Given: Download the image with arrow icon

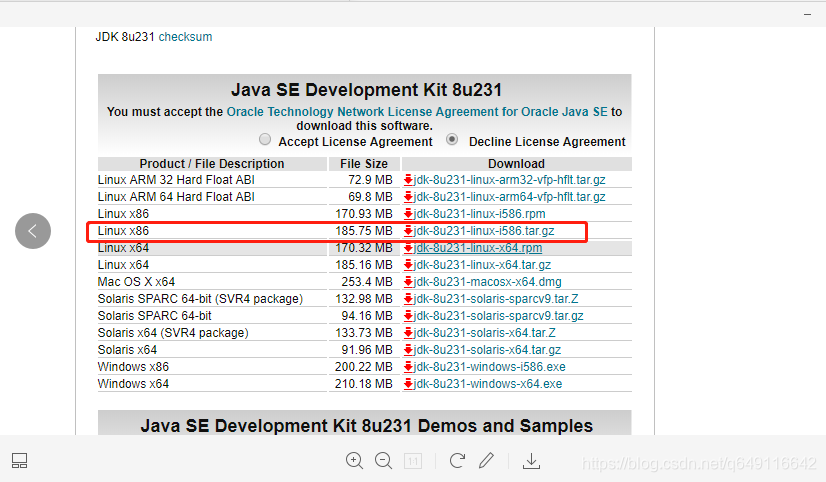Looking at the screenshot, I should [x=532, y=461].
